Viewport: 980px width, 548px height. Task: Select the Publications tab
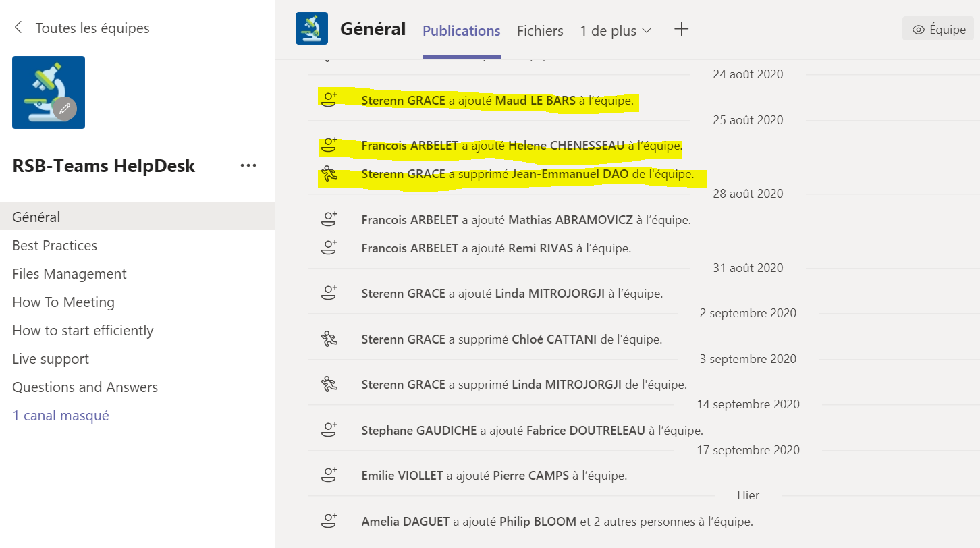[461, 30]
